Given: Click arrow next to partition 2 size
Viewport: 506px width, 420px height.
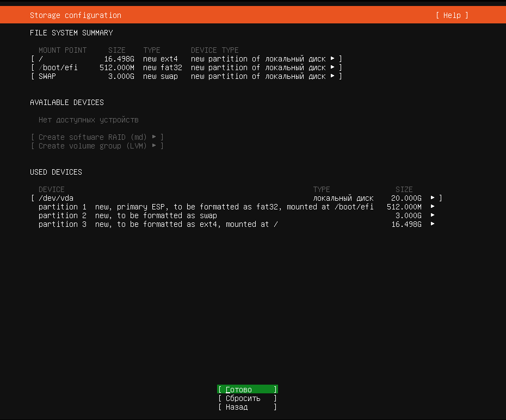Looking at the screenshot, I should 433,215.
